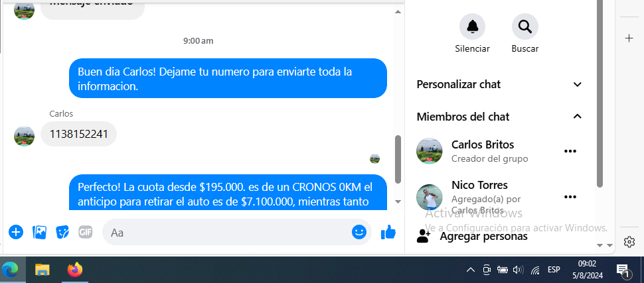Open the emoji smiley in message box

click(359, 232)
